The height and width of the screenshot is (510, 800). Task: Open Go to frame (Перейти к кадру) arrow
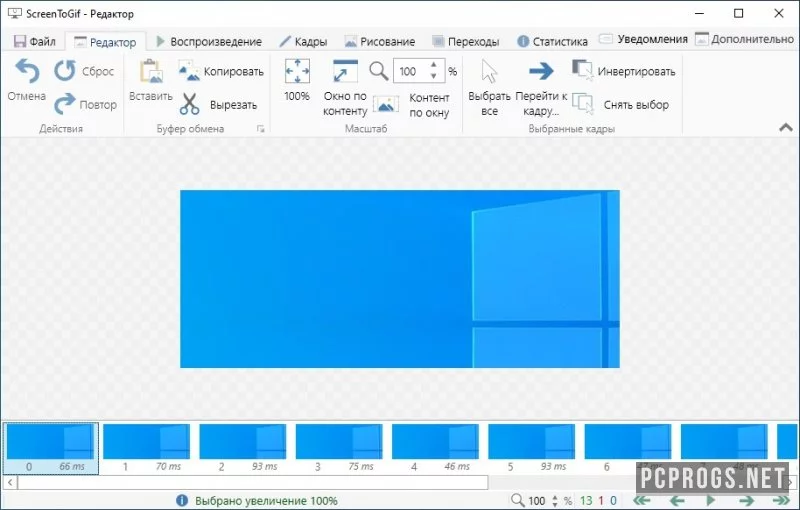tap(541, 71)
